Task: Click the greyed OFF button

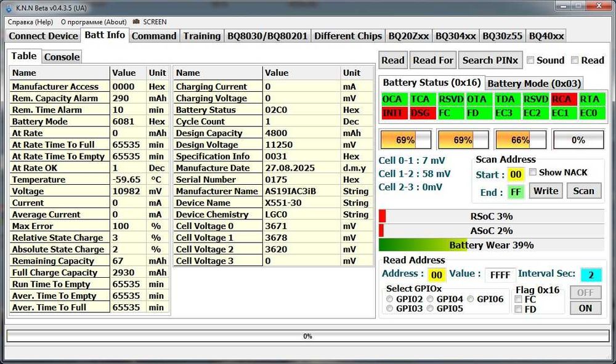Action: pyautogui.click(x=585, y=293)
